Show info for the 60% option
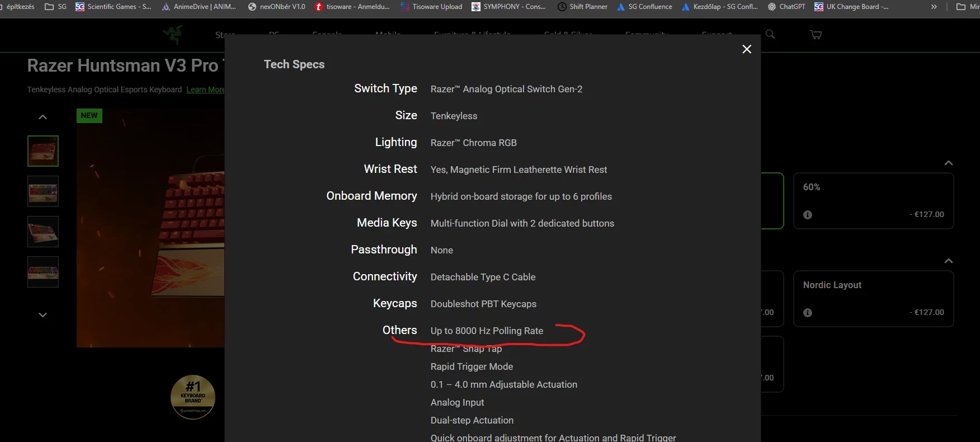This screenshot has height=442, width=980. [808, 215]
